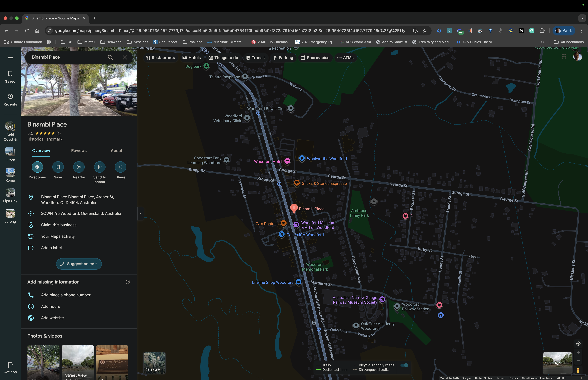Open Woodford Museum map marker

point(296,225)
